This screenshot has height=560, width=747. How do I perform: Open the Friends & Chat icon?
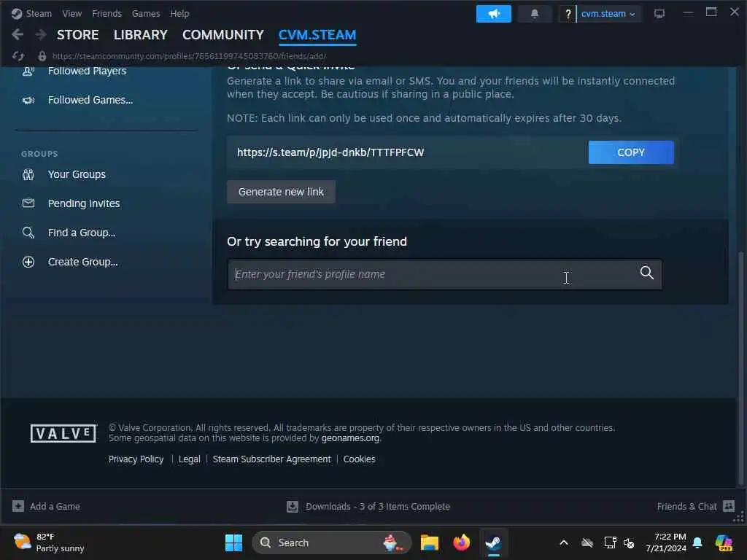pos(729,506)
